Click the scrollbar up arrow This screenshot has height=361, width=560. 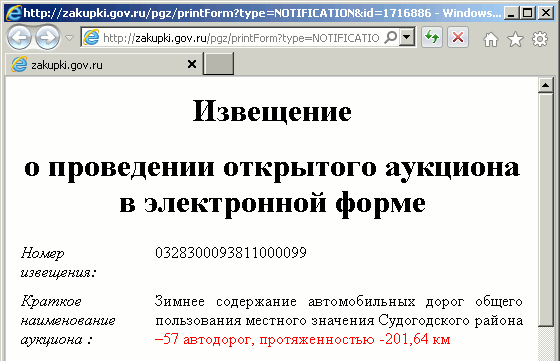545,85
